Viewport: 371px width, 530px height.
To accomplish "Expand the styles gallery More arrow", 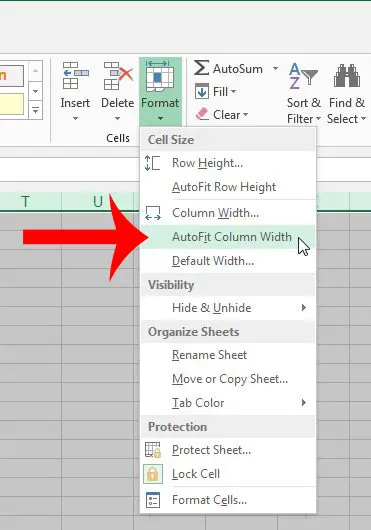I will (35, 110).
